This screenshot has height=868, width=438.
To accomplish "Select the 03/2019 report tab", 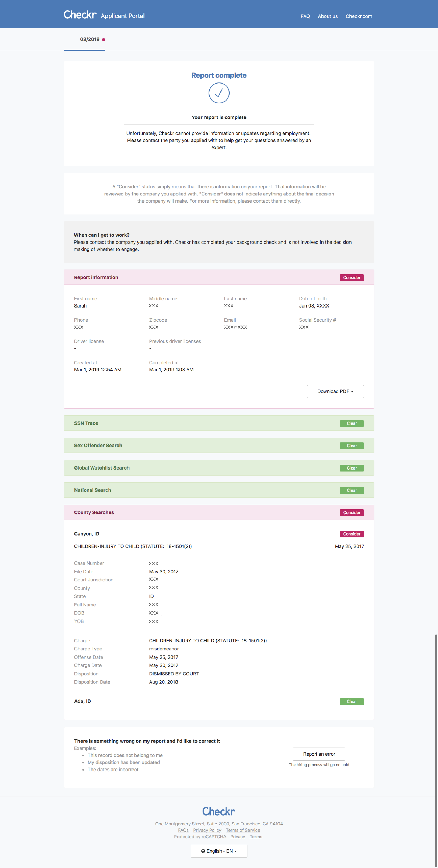I will (x=90, y=39).
